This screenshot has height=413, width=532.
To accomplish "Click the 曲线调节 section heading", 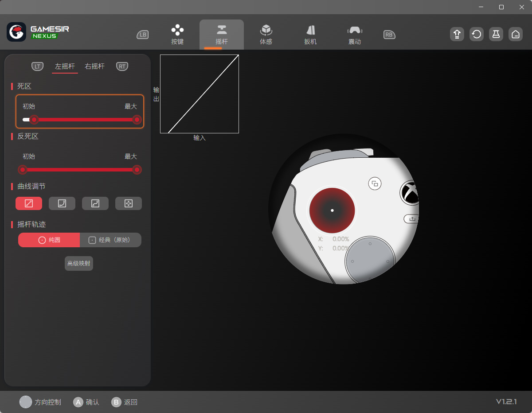I will pos(31,186).
